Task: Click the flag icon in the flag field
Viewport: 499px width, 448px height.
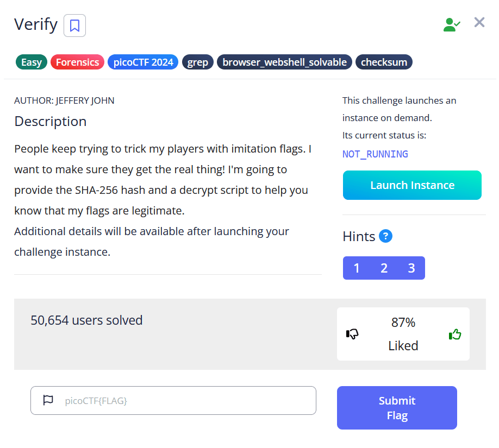Action: tap(48, 400)
